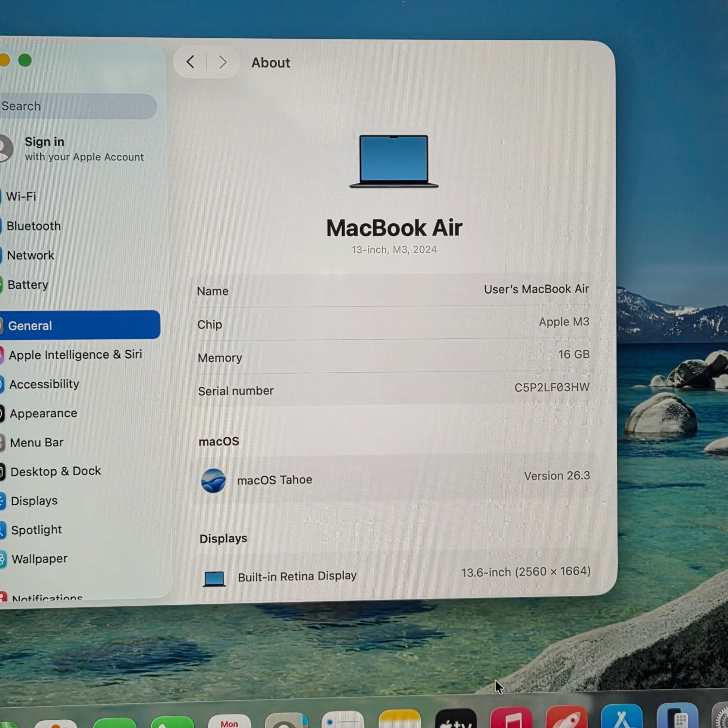This screenshot has height=728, width=728.
Task: Click the "Built-in Retina Display" label
Action: (297, 577)
